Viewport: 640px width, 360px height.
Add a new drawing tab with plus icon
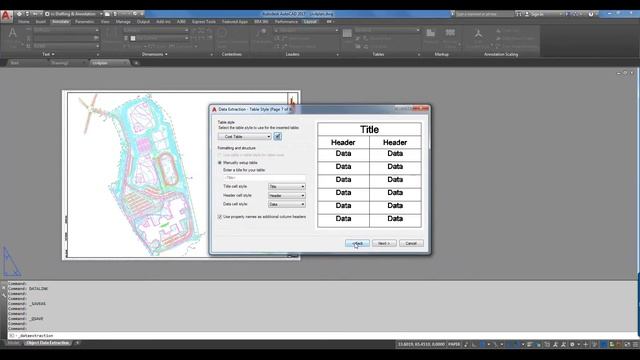(x=136, y=63)
